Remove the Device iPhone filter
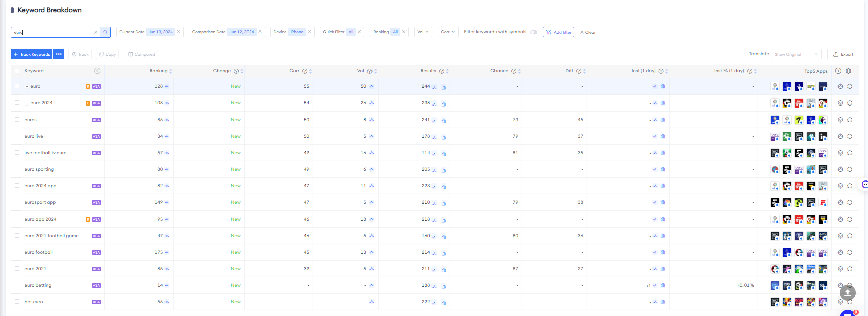Image resolution: width=868 pixels, height=316 pixels. (309, 32)
